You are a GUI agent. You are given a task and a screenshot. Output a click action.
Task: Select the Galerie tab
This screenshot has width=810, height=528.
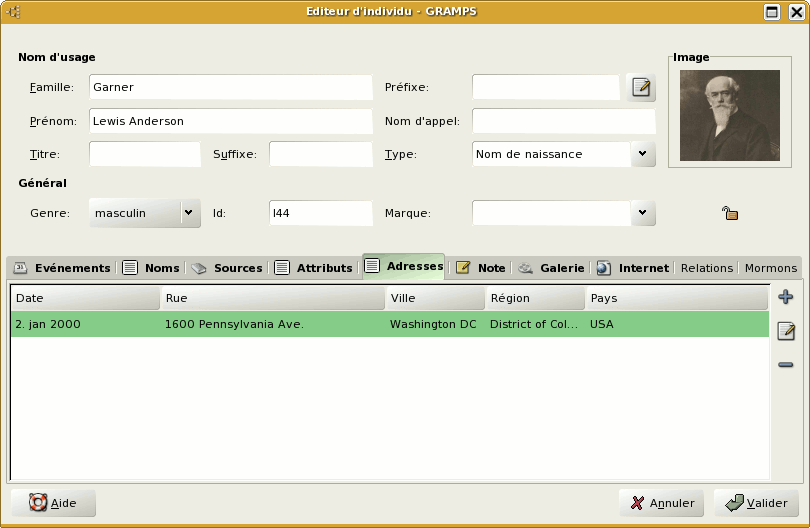[x=551, y=268]
